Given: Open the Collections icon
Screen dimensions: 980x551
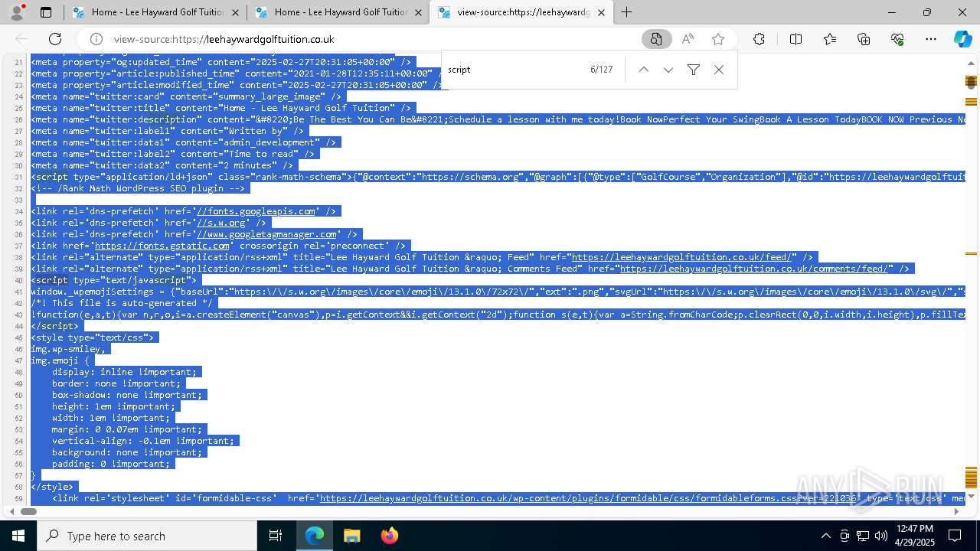Looking at the screenshot, I should [864, 39].
